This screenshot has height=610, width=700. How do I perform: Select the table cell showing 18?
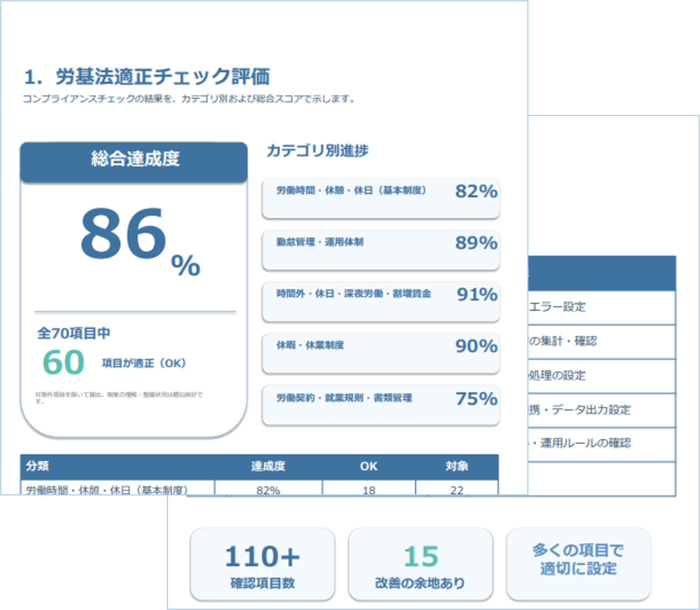coord(369,487)
